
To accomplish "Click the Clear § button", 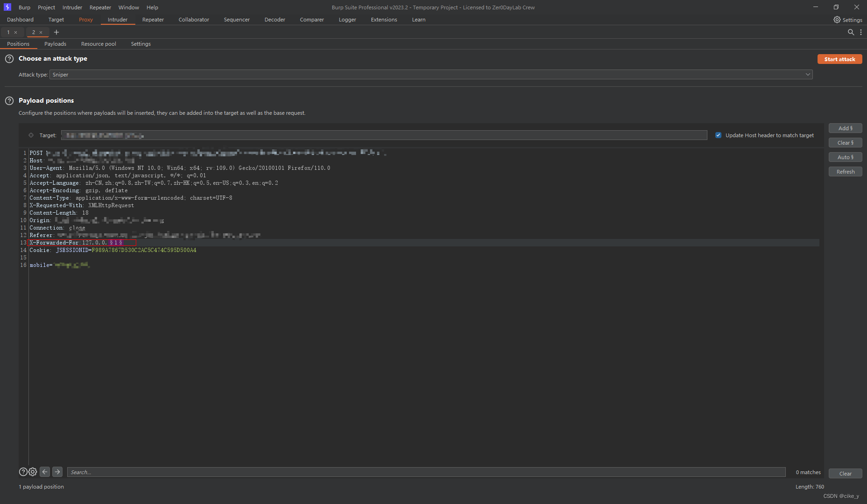I will (x=845, y=143).
